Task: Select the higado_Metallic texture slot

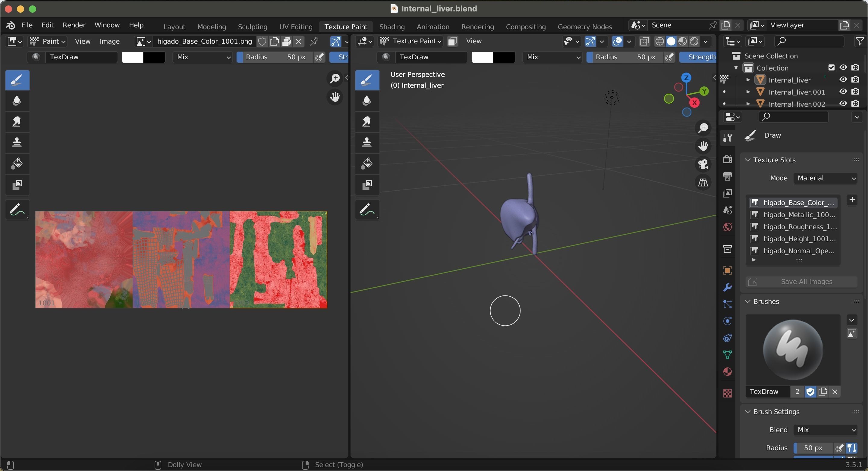Action: click(x=793, y=215)
